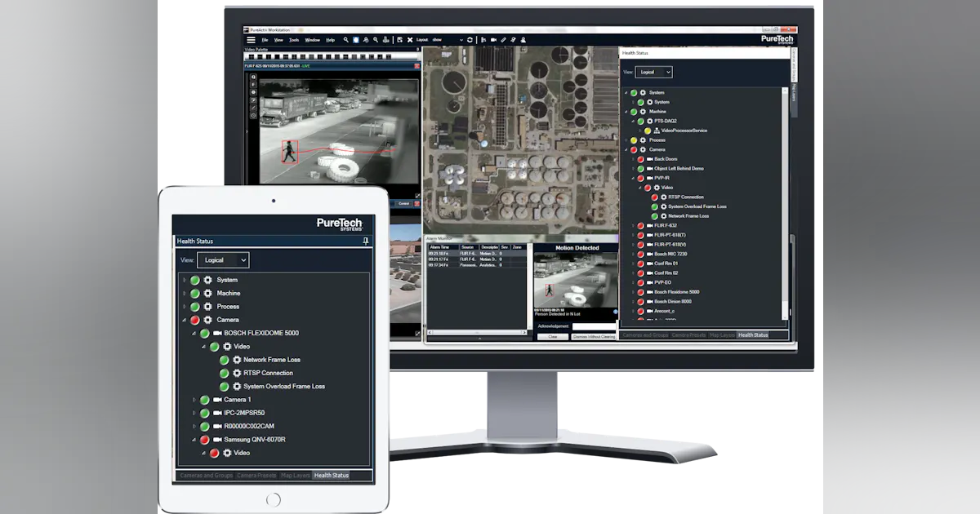Click the Alarm Monitor horizontal scrollbar
Screen dimensions: 980x514
[x=478, y=332]
